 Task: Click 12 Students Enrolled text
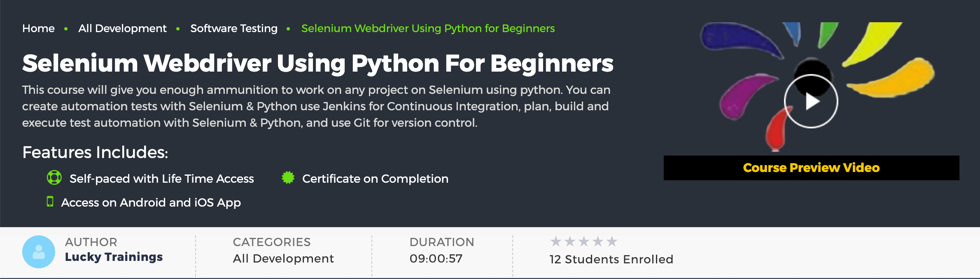click(x=611, y=259)
